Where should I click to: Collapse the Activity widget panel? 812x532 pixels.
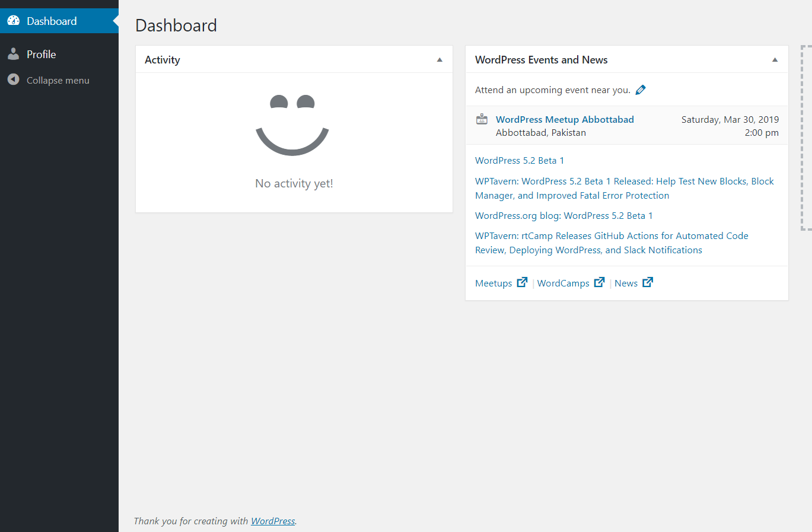point(440,60)
